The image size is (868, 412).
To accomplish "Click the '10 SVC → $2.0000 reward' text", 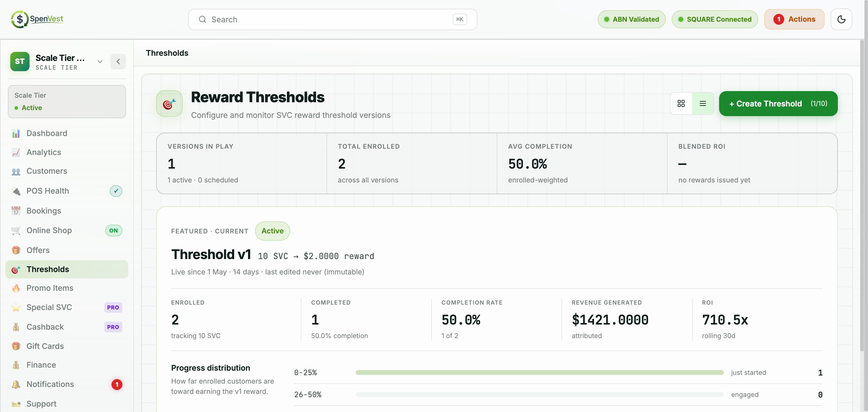I will pyautogui.click(x=316, y=256).
